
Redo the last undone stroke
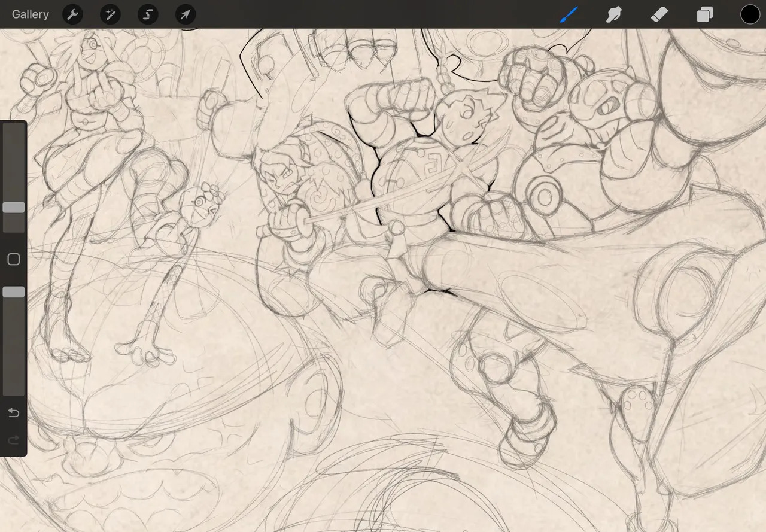pos(13,440)
